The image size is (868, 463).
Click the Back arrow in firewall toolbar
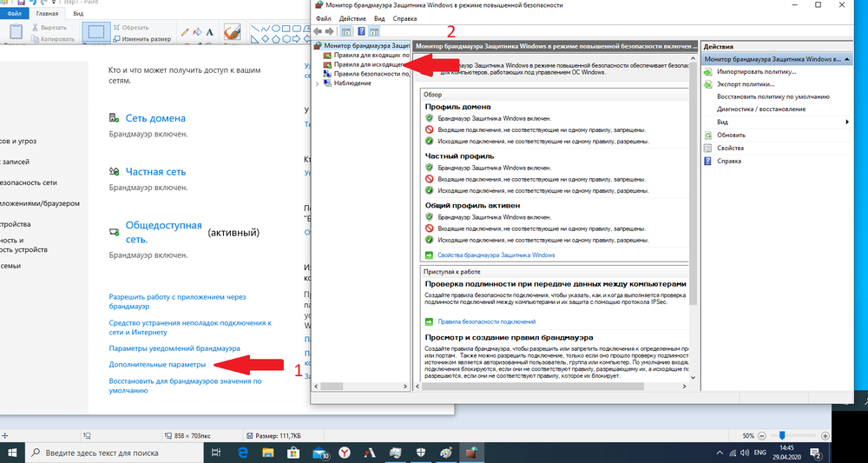(319, 31)
